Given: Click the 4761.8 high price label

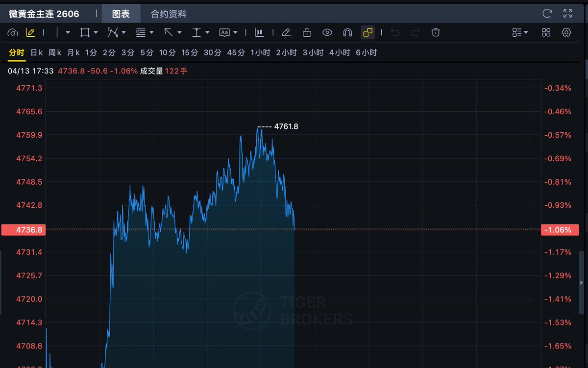Looking at the screenshot, I should (x=286, y=126).
